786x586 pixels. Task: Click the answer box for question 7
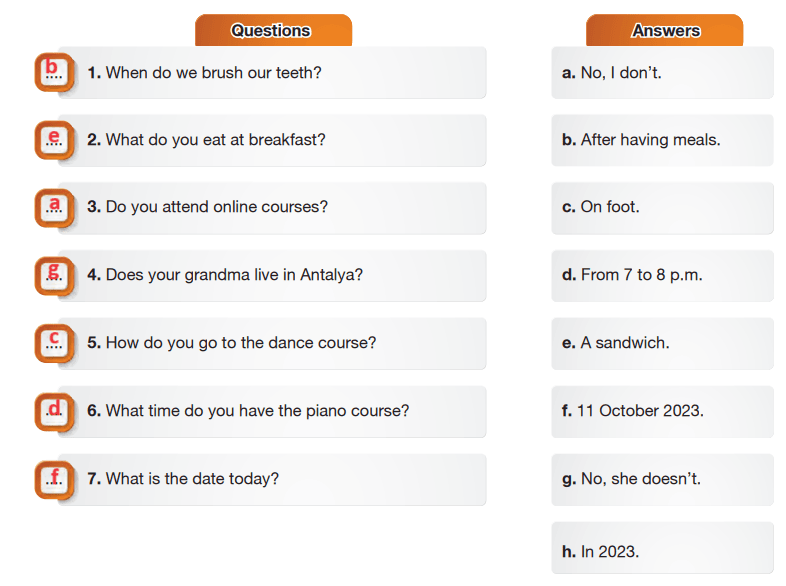(x=54, y=478)
